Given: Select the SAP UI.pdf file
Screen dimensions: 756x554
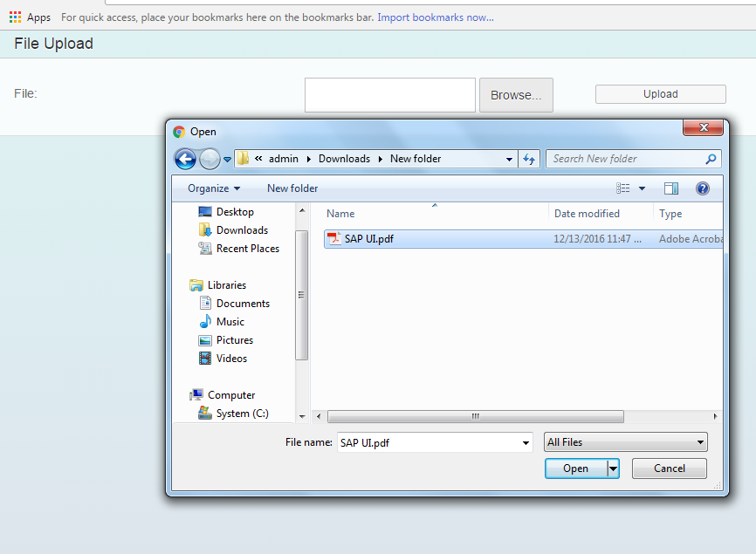Looking at the screenshot, I should pyautogui.click(x=368, y=238).
